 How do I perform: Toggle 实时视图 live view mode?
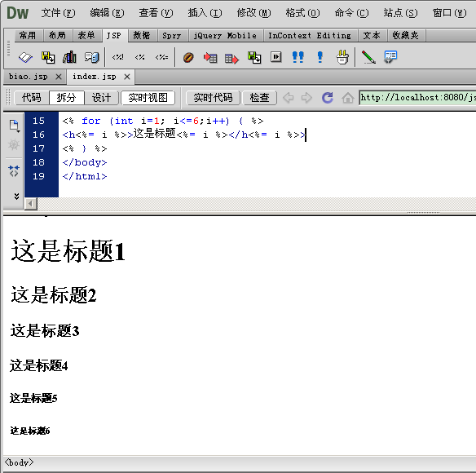[x=148, y=98]
